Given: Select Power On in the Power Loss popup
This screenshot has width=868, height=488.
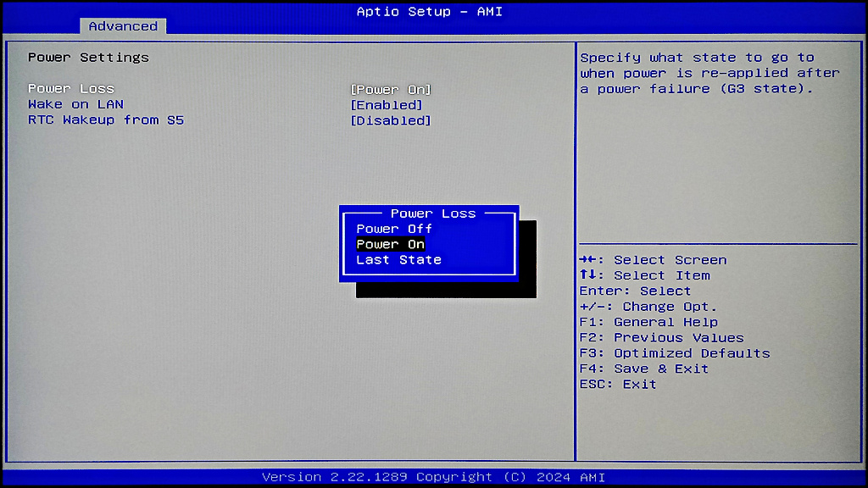Looking at the screenshot, I should (390, 244).
